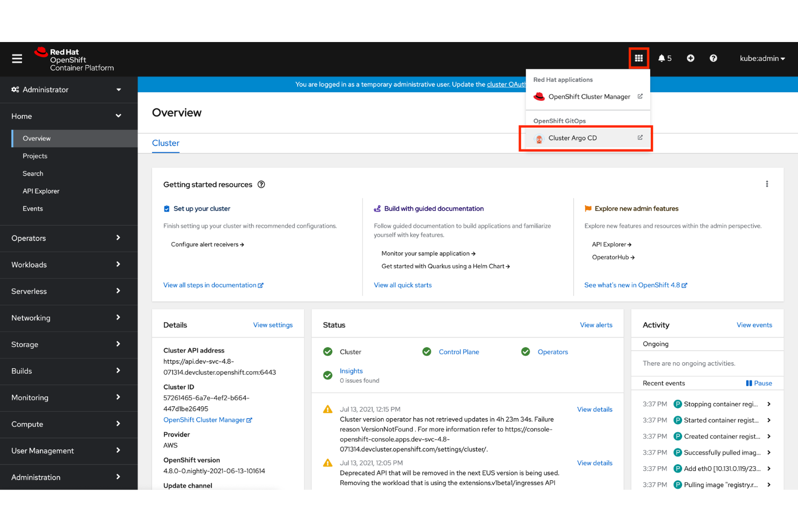The image size is (798, 532).
Task: Click the green check icon beside Cluster status
Action: pyautogui.click(x=328, y=352)
